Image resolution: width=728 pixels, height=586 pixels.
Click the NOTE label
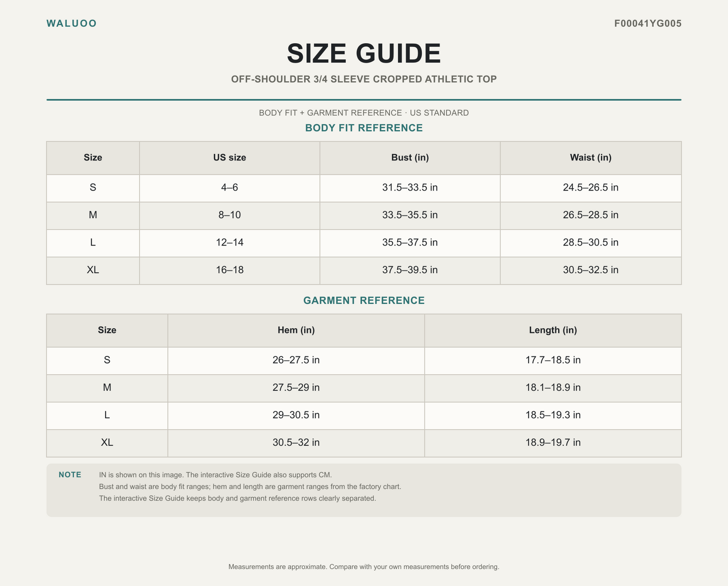pos(70,475)
